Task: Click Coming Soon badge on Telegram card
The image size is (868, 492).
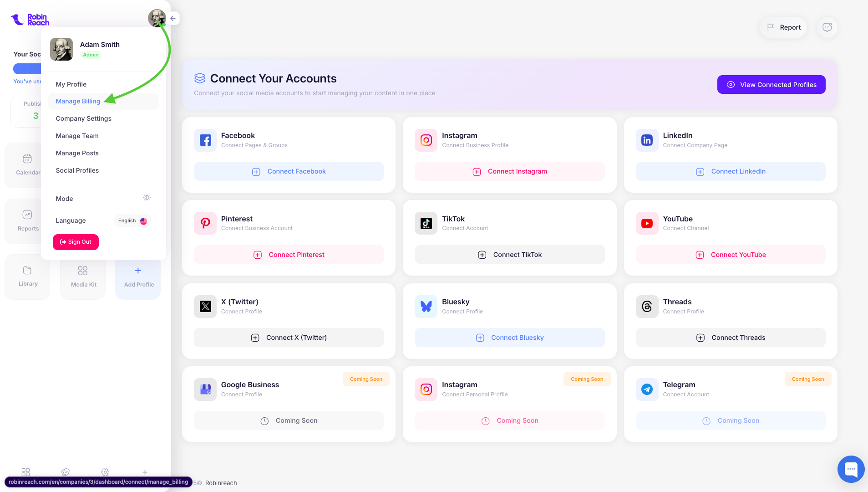Action: tap(807, 379)
